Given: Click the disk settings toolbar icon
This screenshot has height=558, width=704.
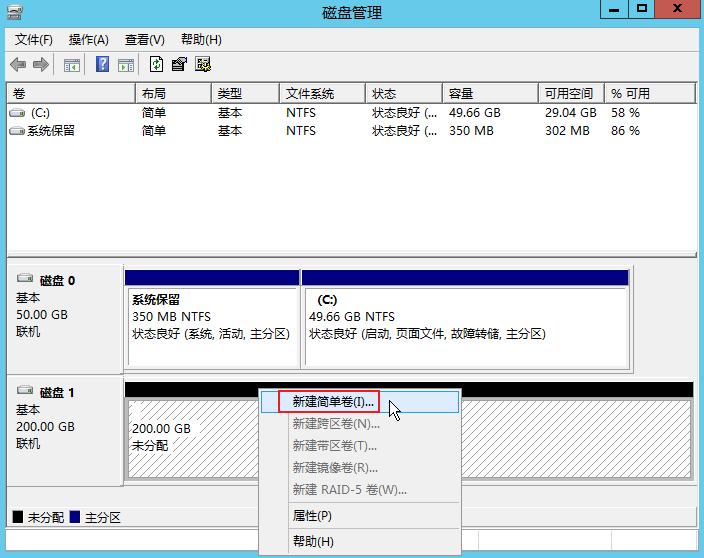Looking at the screenshot, I should point(203,65).
